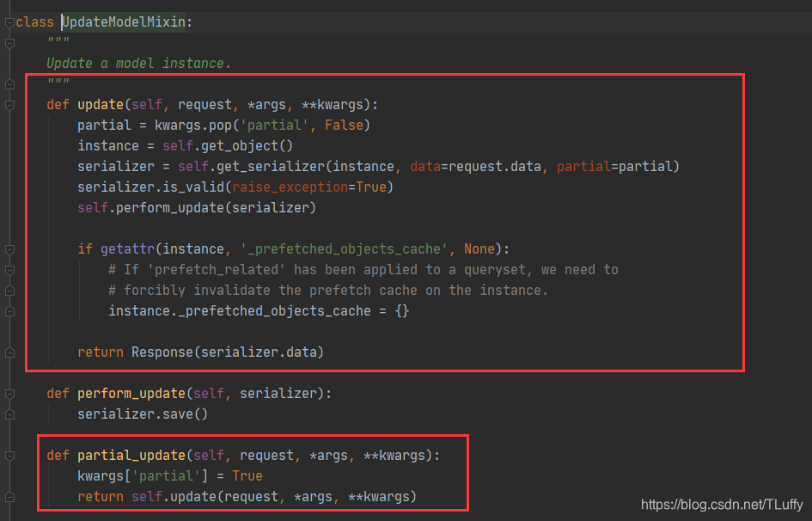Click comment '# forcibly invalidate the prefetch cache'

tap(327, 291)
